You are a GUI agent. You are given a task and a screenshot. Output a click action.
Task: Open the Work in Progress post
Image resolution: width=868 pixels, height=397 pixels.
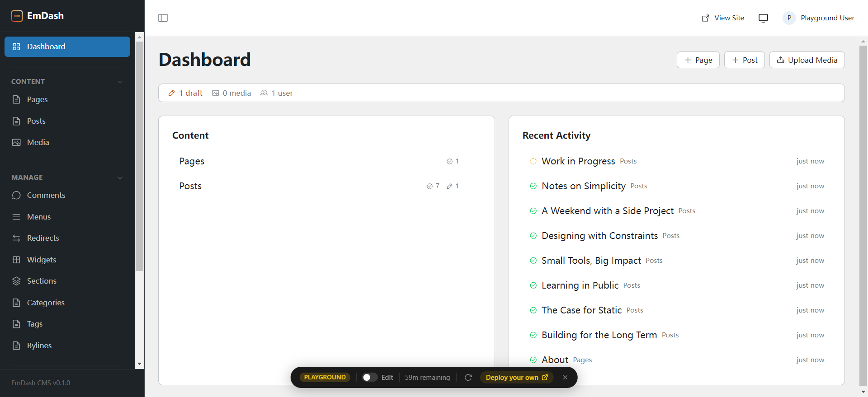[578, 161]
